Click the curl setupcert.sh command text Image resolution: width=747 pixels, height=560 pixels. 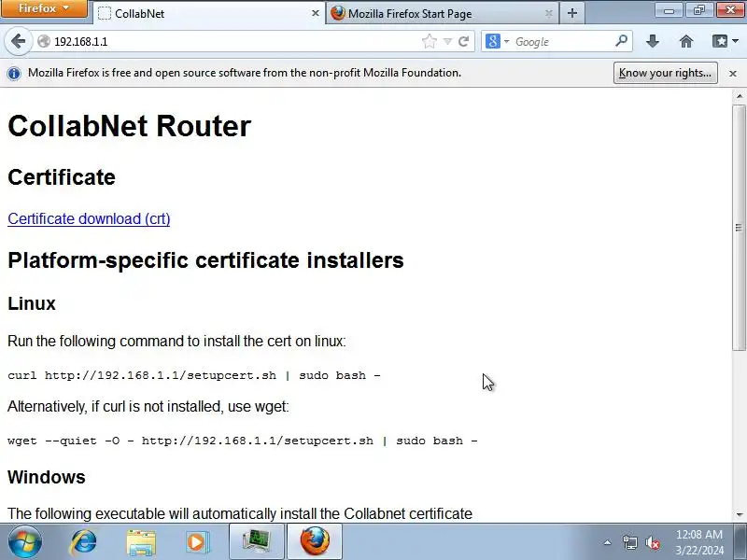point(194,375)
